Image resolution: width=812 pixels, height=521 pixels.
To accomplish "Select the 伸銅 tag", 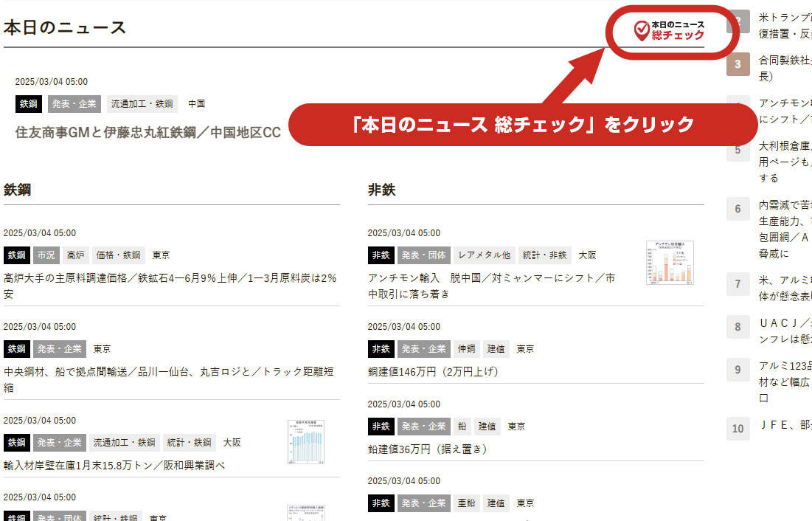I will (466, 349).
